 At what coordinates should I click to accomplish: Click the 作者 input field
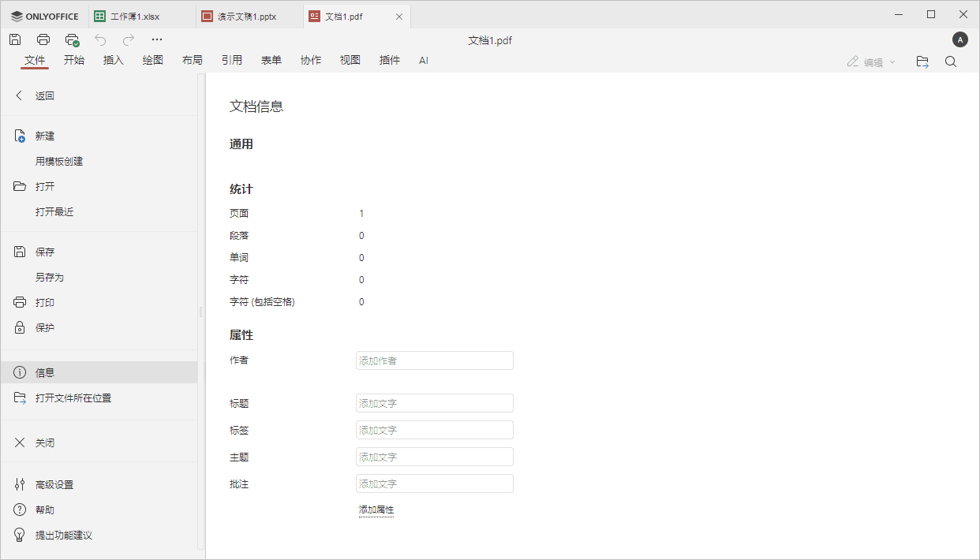pos(434,360)
